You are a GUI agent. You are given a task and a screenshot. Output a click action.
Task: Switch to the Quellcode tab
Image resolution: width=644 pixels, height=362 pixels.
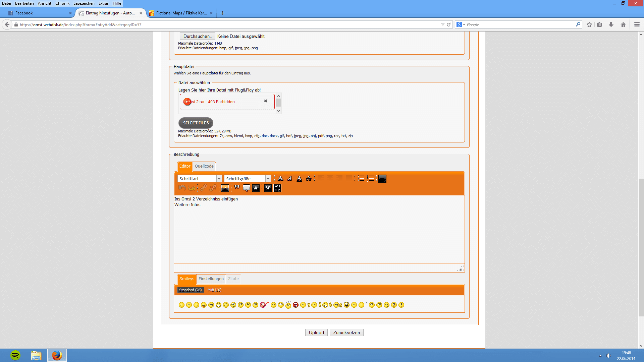tap(204, 166)
